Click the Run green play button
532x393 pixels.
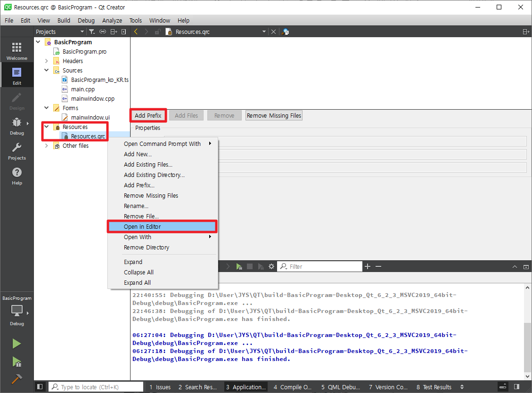(16, 344)
